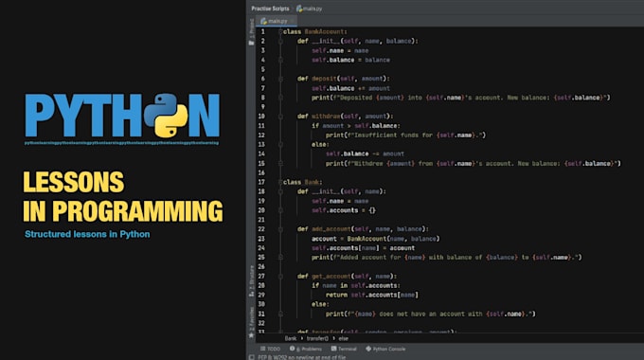Click gutter line number 5
Image resolution: width=644 pixels, height=360 pixels.
[263, 69]
